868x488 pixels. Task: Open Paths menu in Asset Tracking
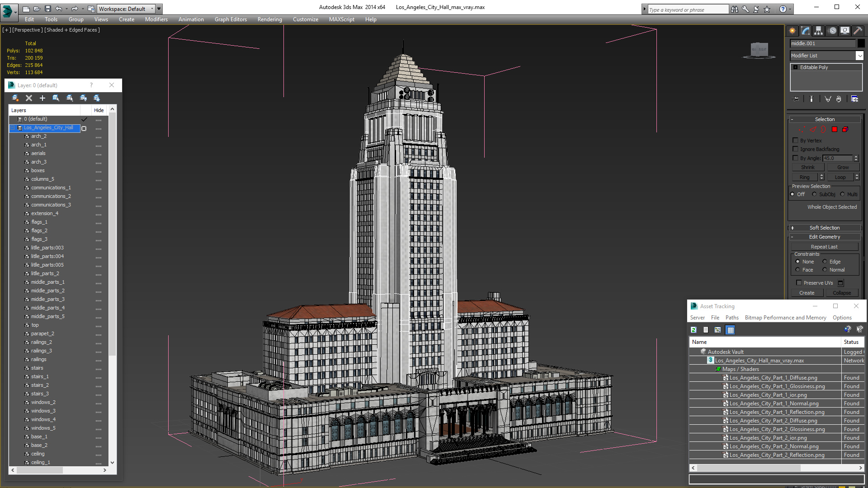click(732, 318)
